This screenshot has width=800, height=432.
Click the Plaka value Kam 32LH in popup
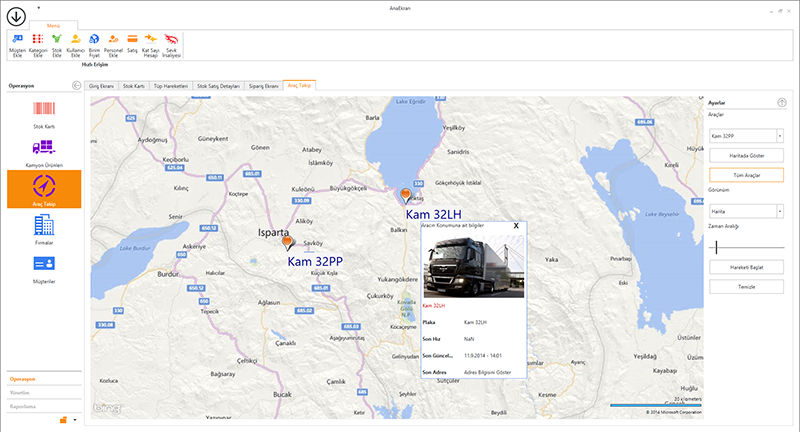(475, 322)
